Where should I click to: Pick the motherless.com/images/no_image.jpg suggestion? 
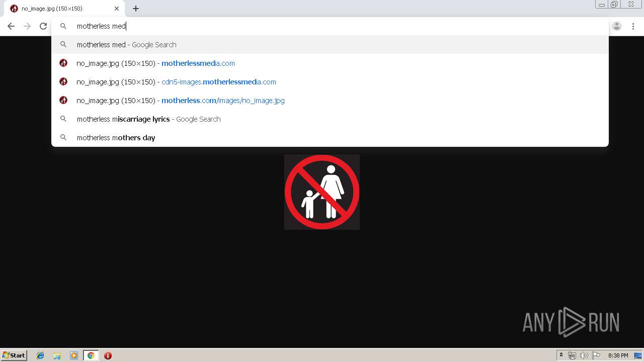[330, 101]
